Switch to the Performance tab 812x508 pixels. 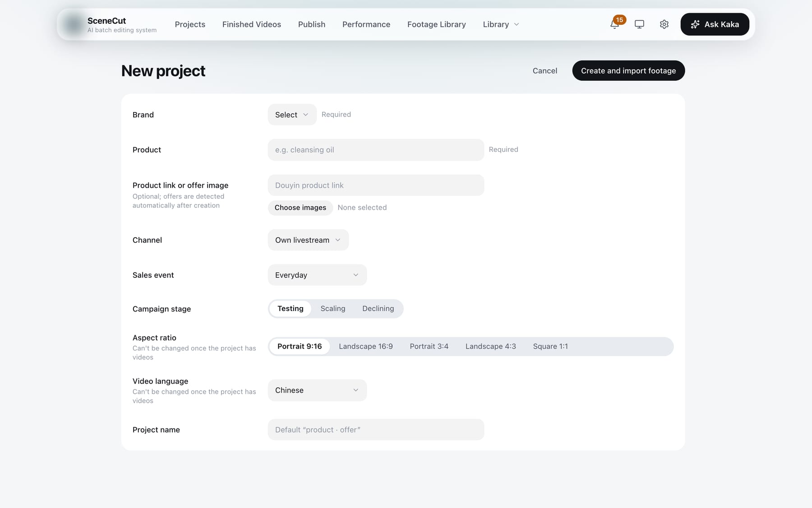[366, 24]
